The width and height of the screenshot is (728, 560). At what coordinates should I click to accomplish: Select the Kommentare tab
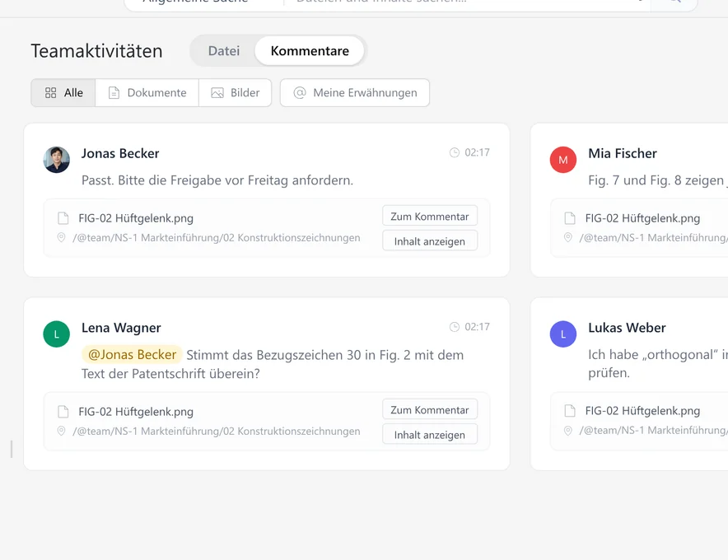[x=310, y=50]
